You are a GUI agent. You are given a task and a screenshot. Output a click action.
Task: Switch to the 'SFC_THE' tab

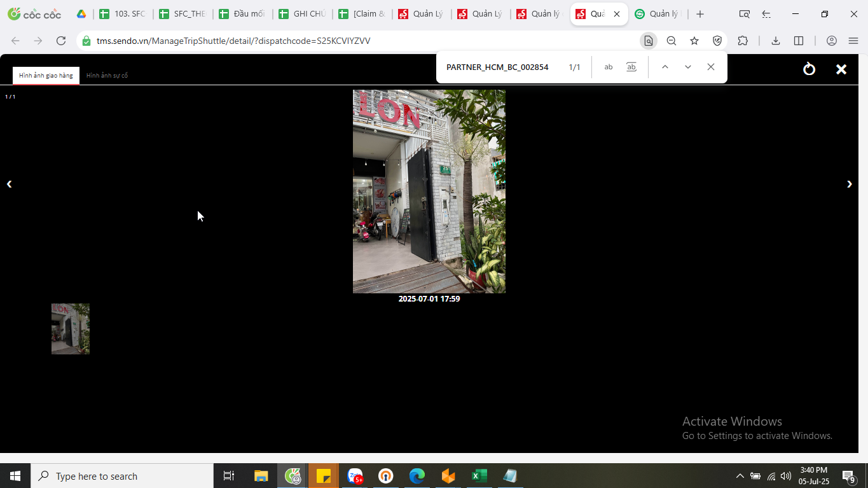pos(183,14)
